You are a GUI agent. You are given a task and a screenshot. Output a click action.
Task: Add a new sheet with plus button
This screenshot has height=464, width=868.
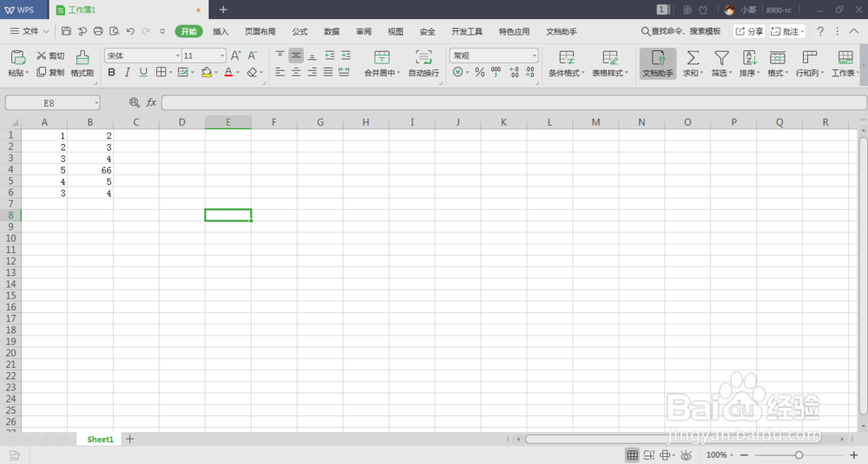(129, 439)
